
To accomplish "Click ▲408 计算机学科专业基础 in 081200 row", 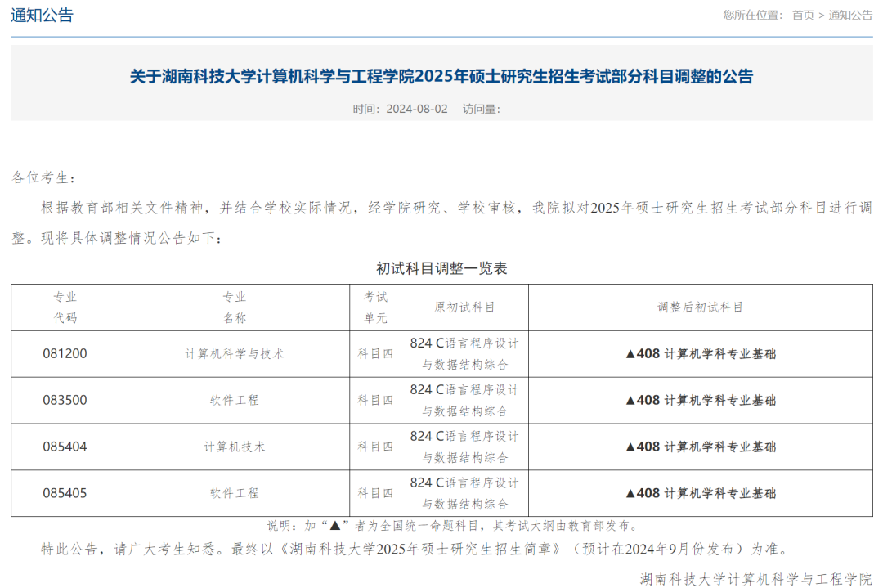I will [701, 354].
